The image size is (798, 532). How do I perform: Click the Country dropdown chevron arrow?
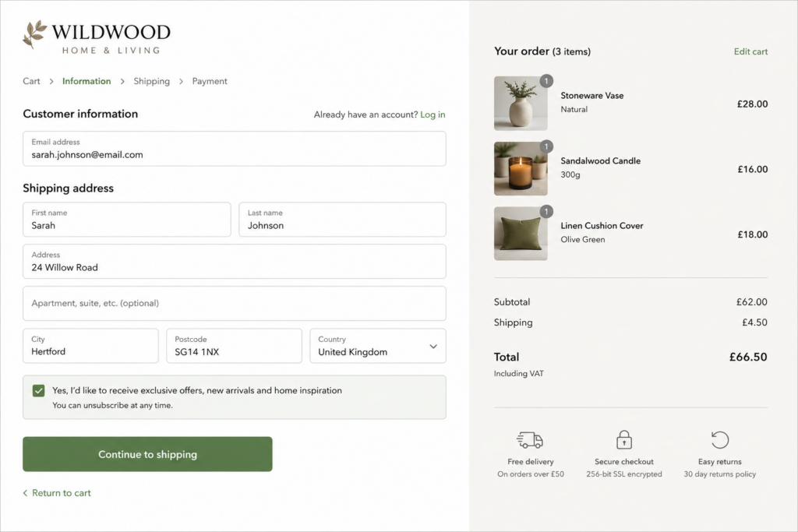433,347
